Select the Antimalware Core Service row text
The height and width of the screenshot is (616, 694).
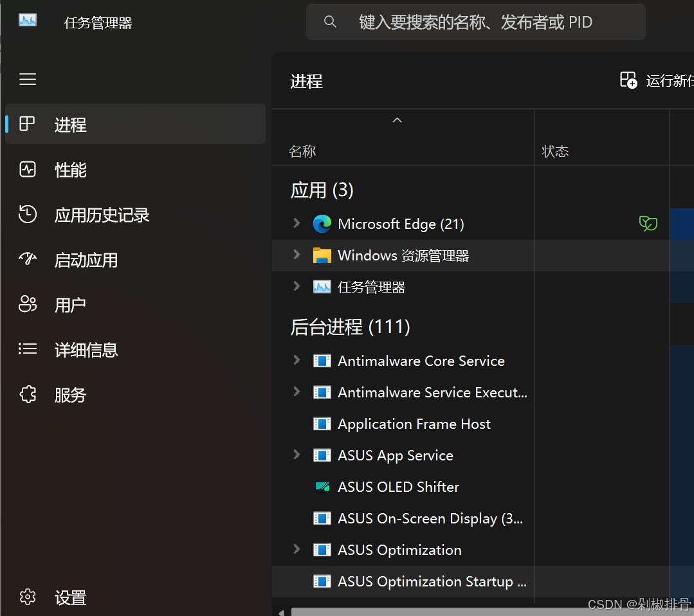(x=421, y=361)
